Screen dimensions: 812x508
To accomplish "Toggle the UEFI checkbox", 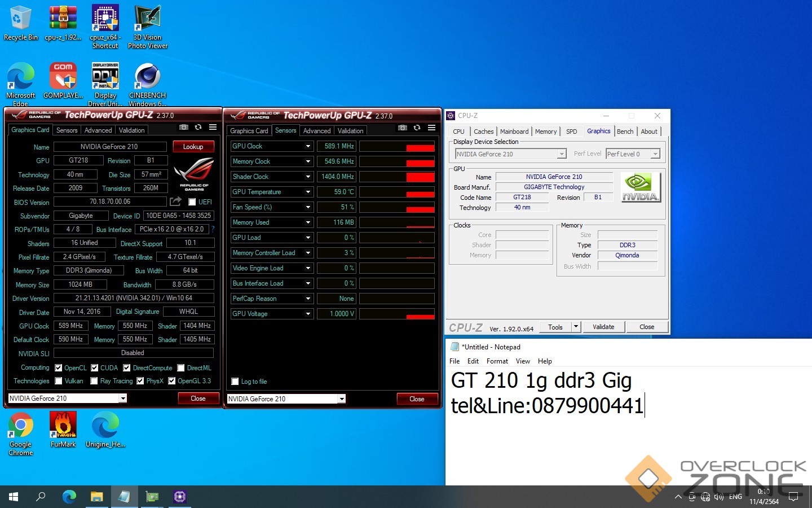I will pyautogui.click(x=192, y=202).
